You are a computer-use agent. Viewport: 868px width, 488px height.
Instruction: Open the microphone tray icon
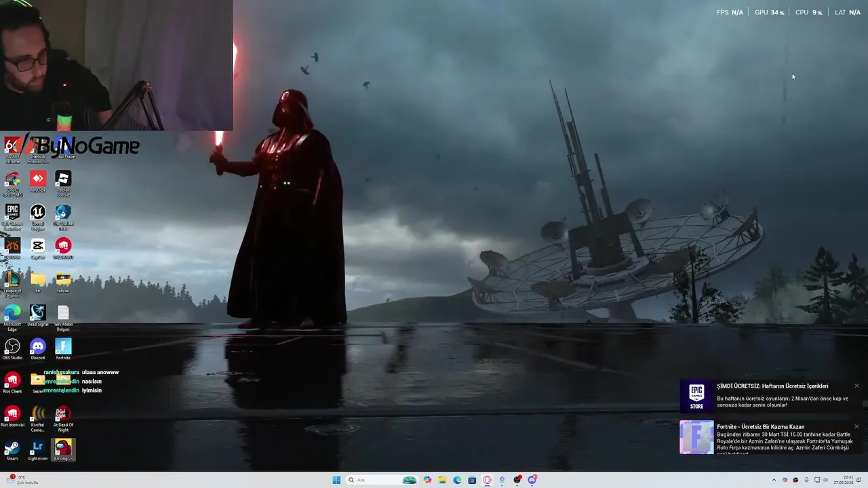coord(806,480)
